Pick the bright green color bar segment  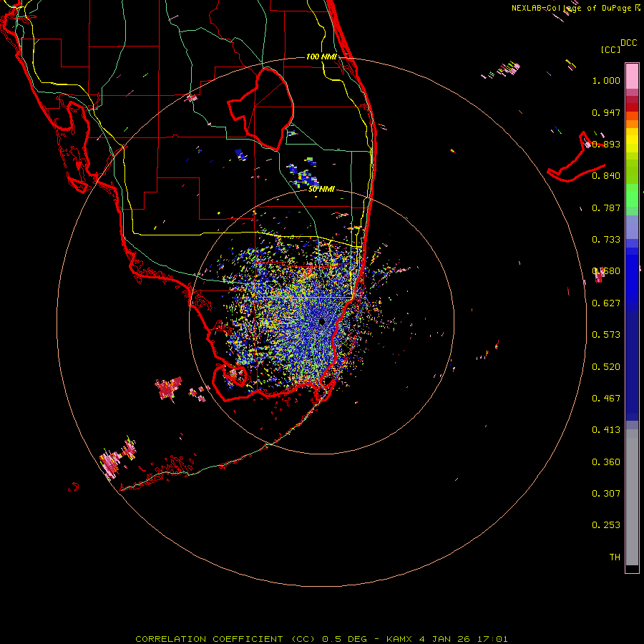(632, 195)
